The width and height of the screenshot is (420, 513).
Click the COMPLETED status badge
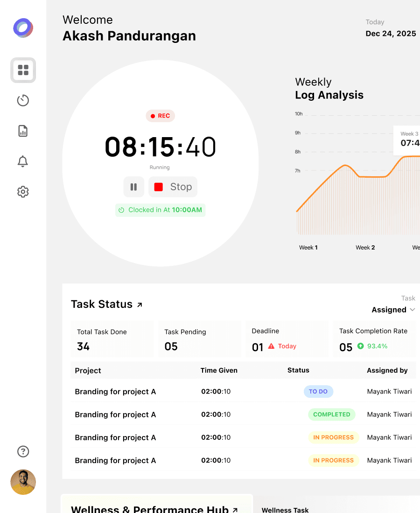point(332,415)
